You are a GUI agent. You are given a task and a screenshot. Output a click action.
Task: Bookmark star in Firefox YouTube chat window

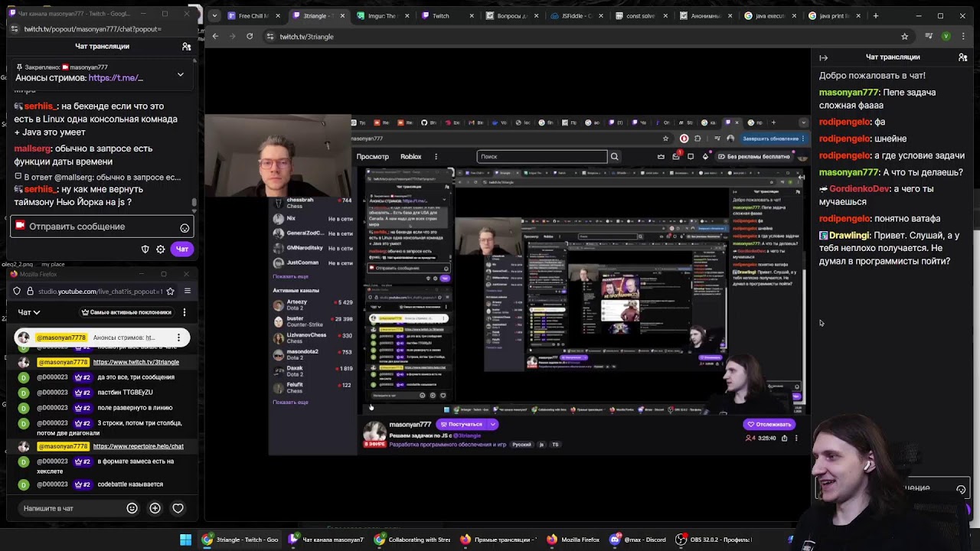pos(170,291)
